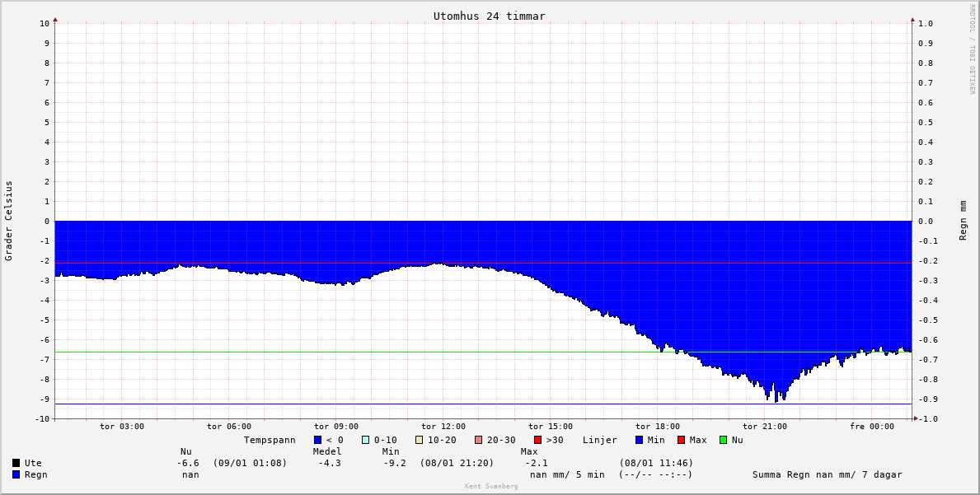Select the green Nu line legend box

pyautogui.click(x=724, y=440)
